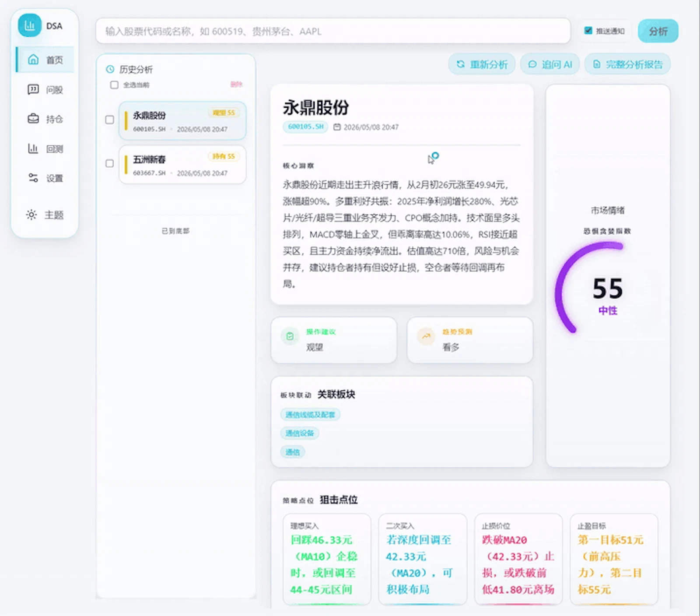Click the refresh icon in 重新分析
700x616 pixels.
tap(460, 64)
